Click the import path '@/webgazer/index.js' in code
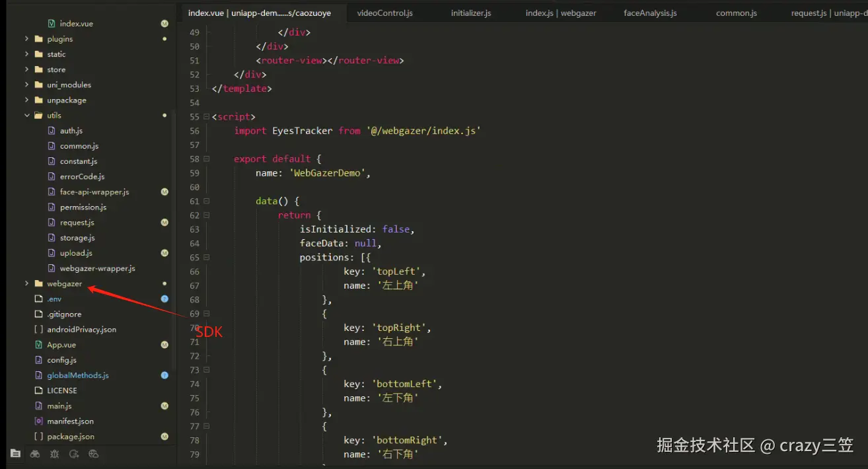This screenshot has width=868, height=469. (423, 131)
